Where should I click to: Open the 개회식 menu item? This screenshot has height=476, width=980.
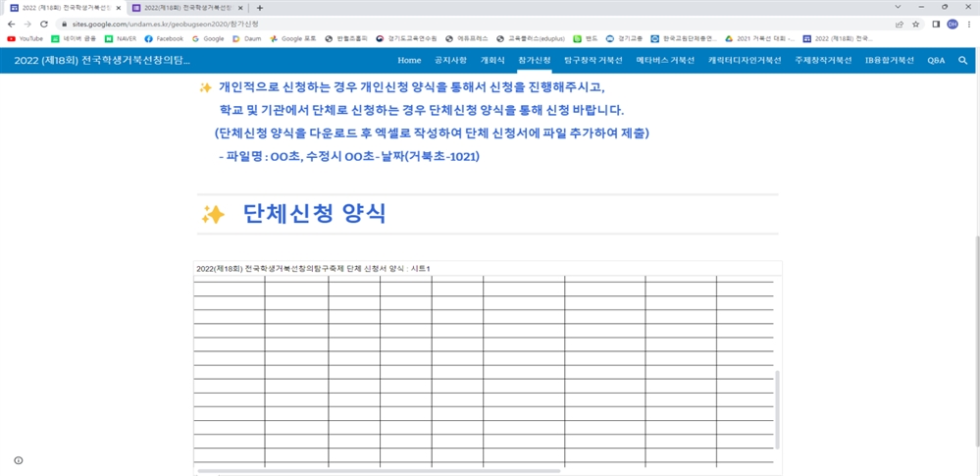pyautogui.click(x=492, y=60)
